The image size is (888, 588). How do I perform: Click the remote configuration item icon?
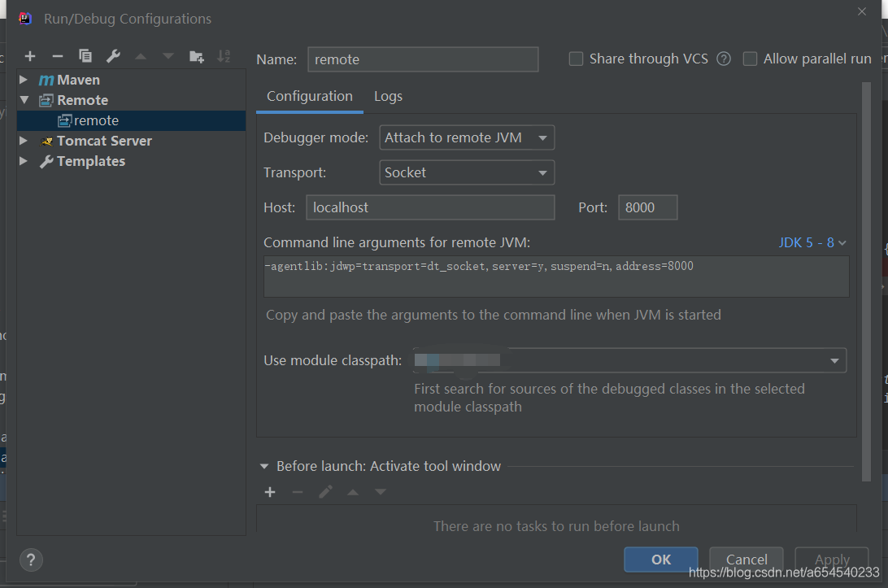click(64, 120)
